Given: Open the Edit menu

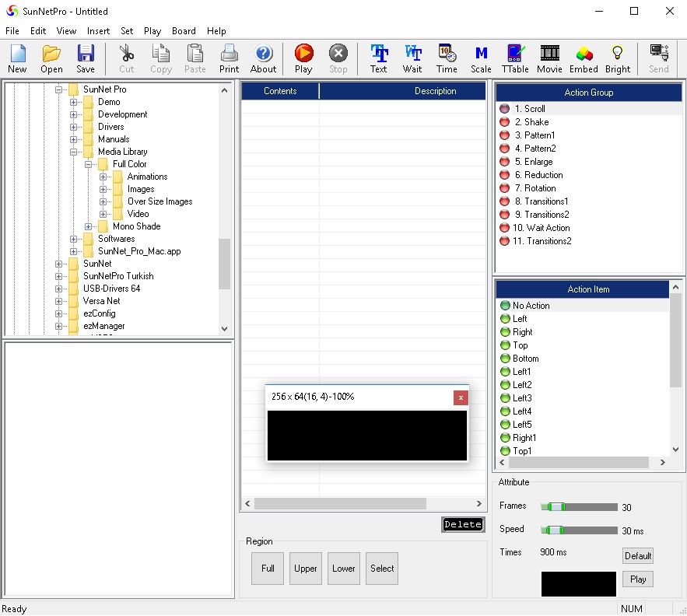Looking at the screenshot, I should click(38, 31).
